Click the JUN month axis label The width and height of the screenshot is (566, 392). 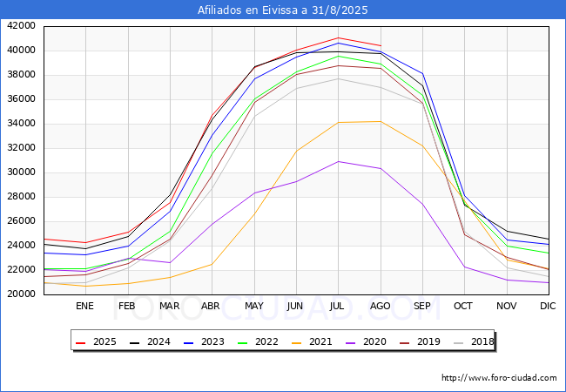(295, 306)
